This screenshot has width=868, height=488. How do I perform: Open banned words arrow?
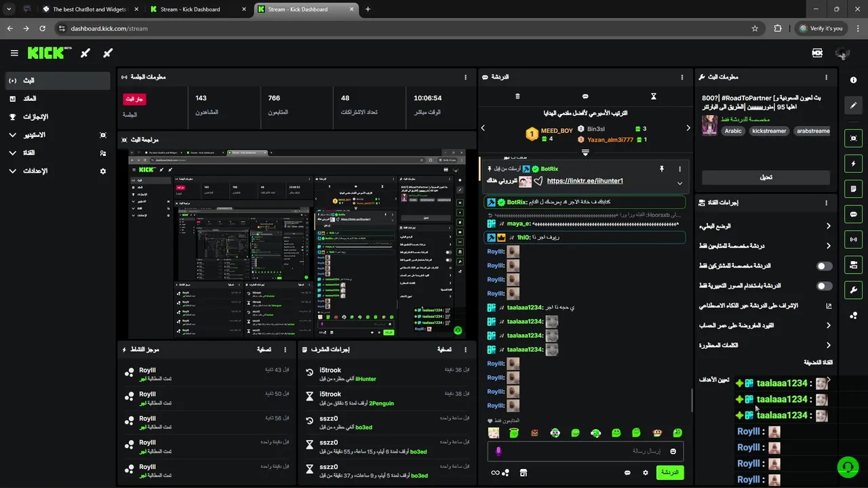pyautogui.click(x=828, y=345)
